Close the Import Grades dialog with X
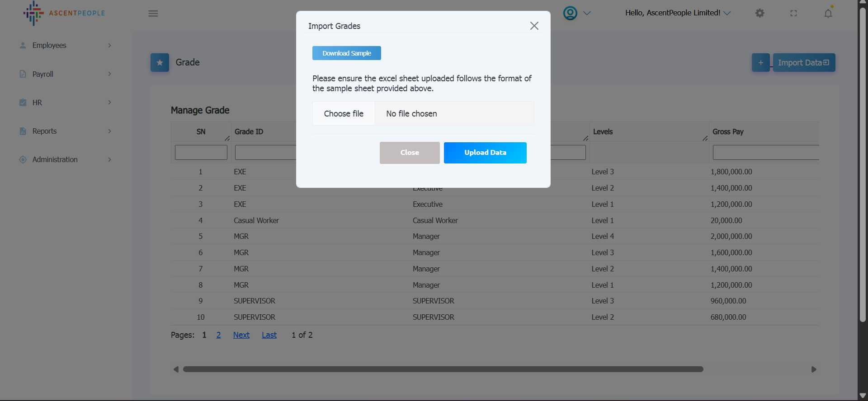 click(534, 26)
